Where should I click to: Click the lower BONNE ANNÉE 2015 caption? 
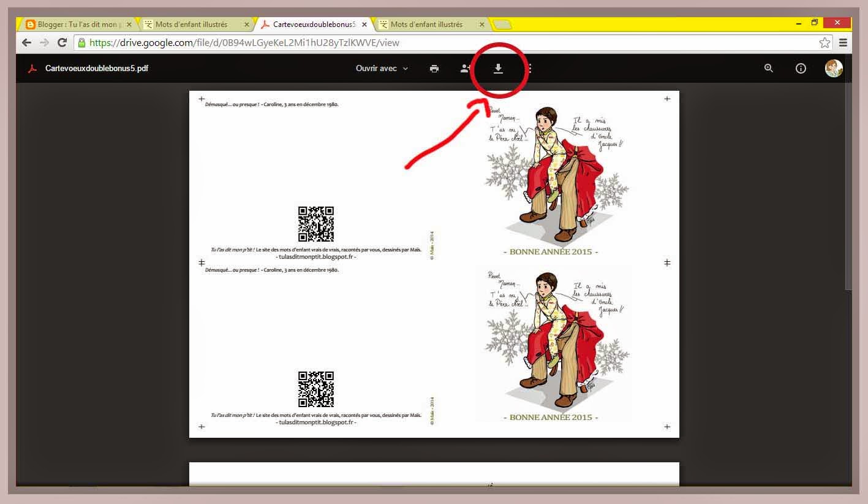(551, 417)
